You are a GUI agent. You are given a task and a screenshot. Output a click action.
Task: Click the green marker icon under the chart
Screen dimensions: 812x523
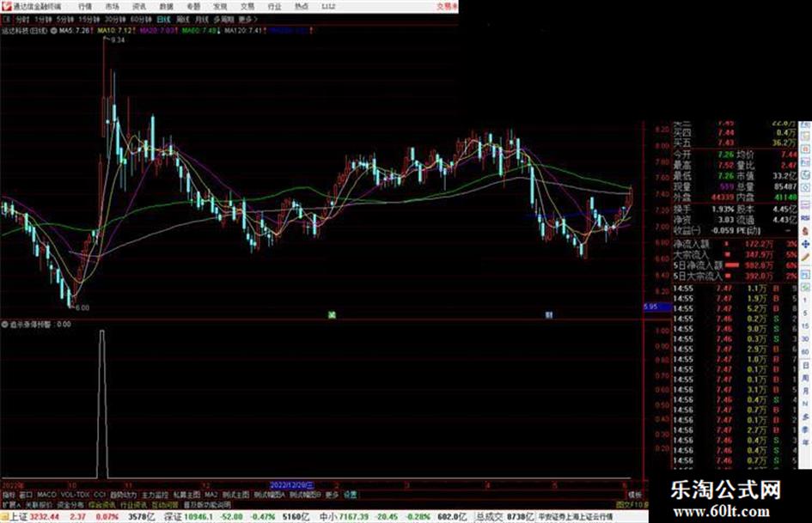point(332,314)
